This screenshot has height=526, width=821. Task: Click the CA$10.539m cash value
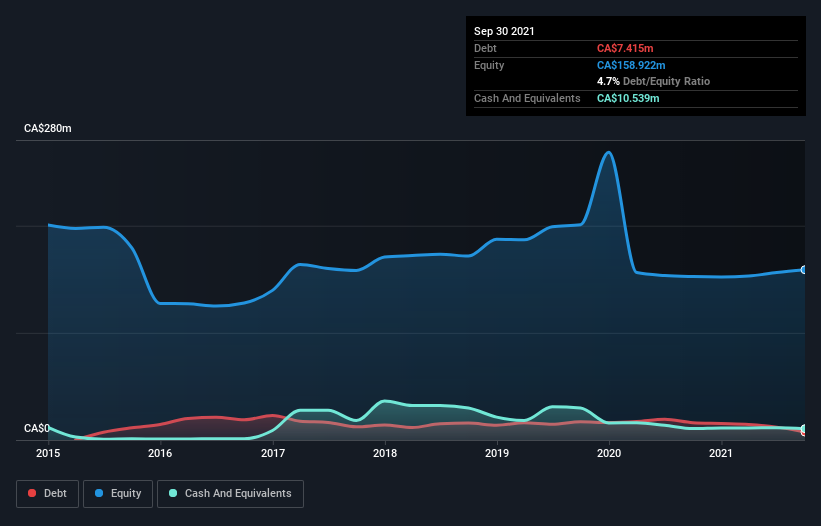(628, 98)
